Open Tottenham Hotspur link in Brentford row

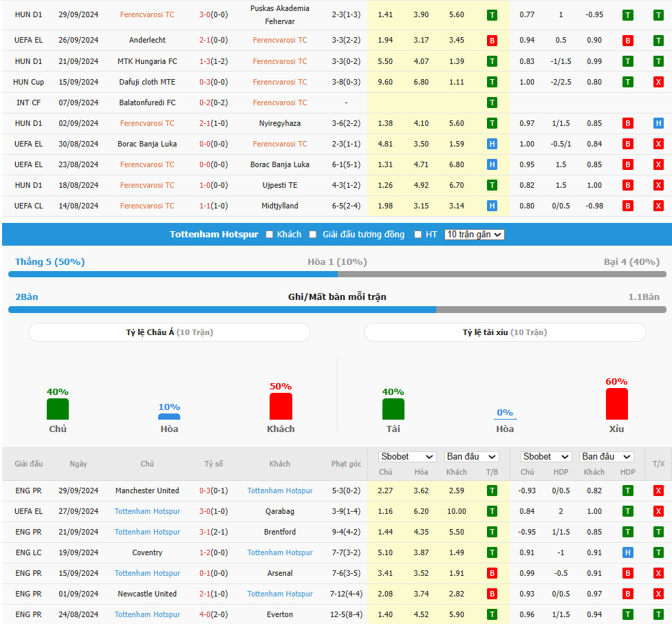click(147, 532)
